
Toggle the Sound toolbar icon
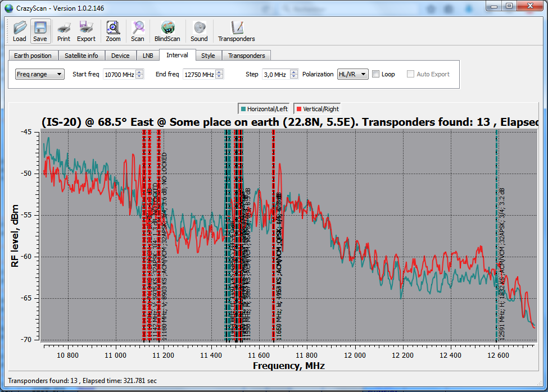click(199, 31)
